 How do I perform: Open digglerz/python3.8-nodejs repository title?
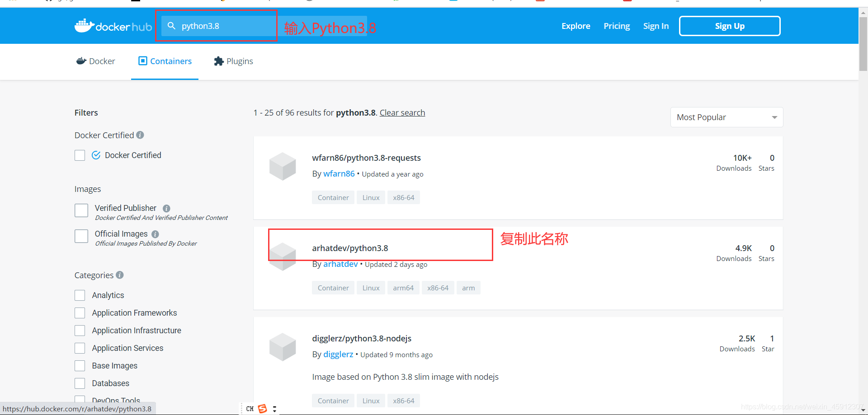(x=362, y=339)
